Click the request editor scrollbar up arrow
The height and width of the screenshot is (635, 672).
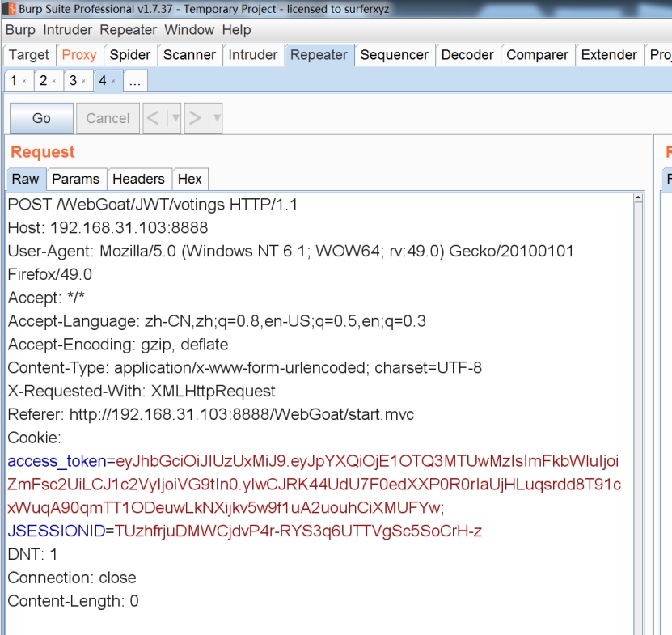click(638, 197)
